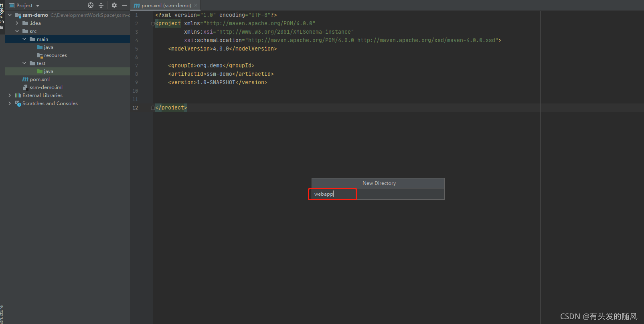Click the blue java sources folder icon under main
Viewport: 644px width, 324px height.
click(40, 47)
